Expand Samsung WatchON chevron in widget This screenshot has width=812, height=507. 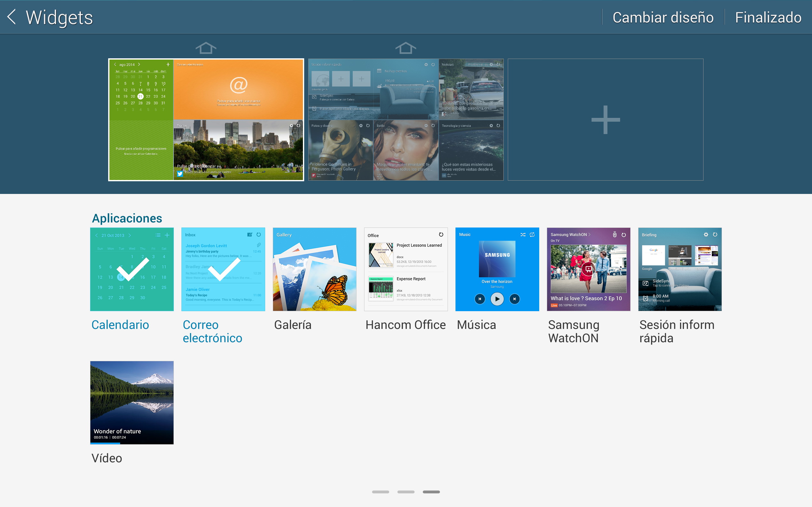point(589,234)
